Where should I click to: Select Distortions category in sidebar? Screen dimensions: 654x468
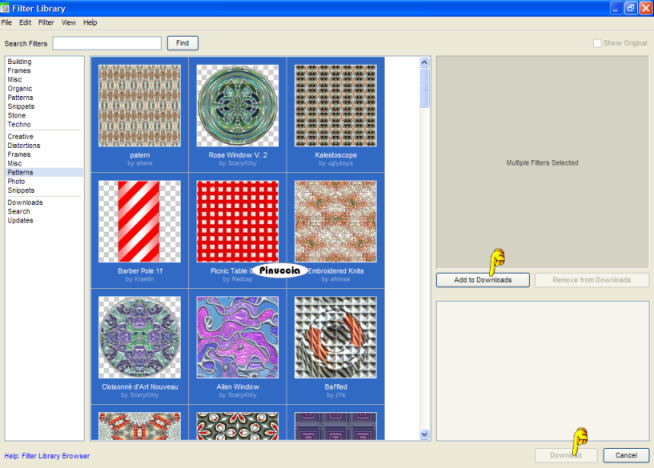[24, 146]
